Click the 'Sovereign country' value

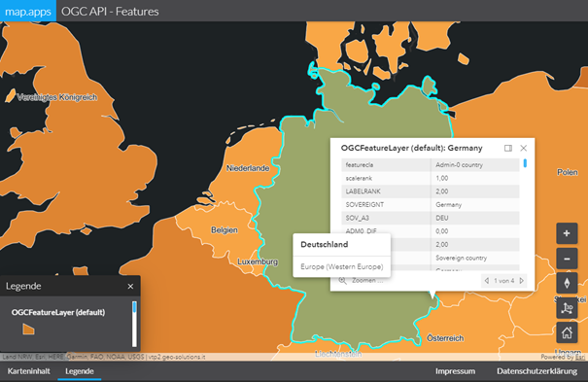[462, 258]
